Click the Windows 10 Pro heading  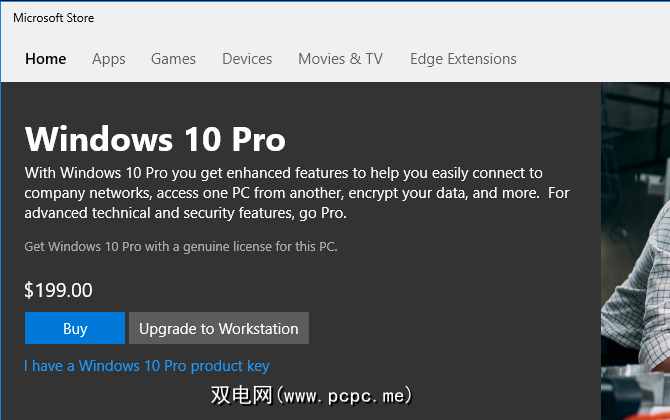click(155, 139)
